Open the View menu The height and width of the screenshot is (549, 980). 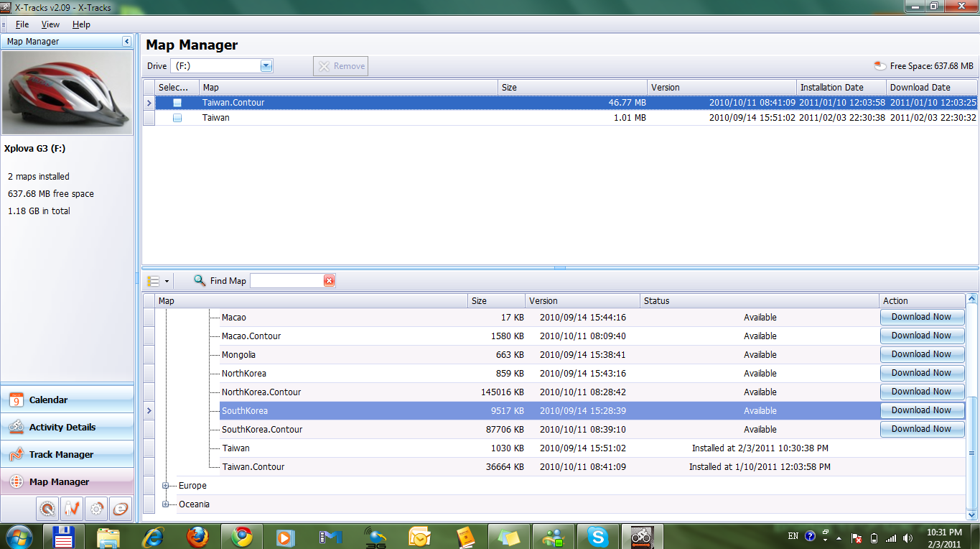tap(50, 24)
